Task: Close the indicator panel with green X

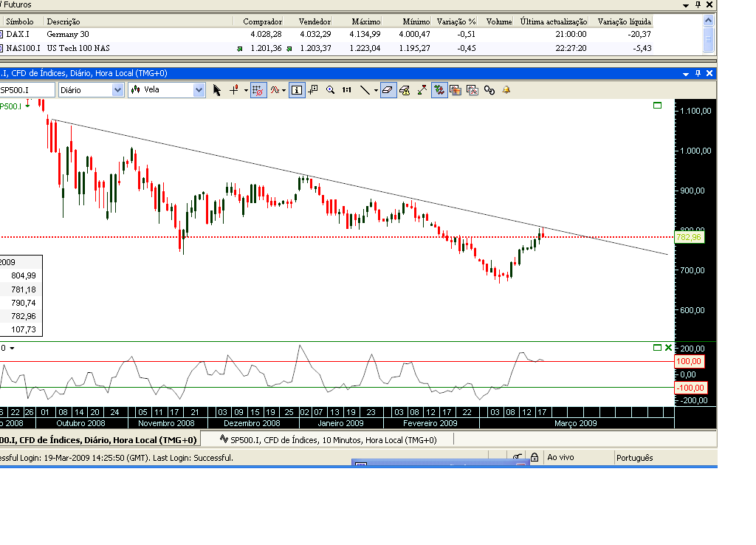Action: tap(668, 348)
